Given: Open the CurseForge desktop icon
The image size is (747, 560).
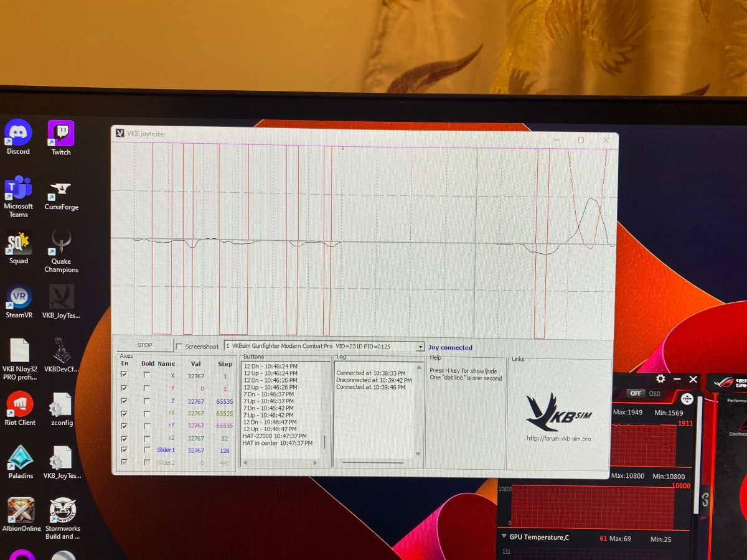Looking at the screenshot, I should 61,189.
